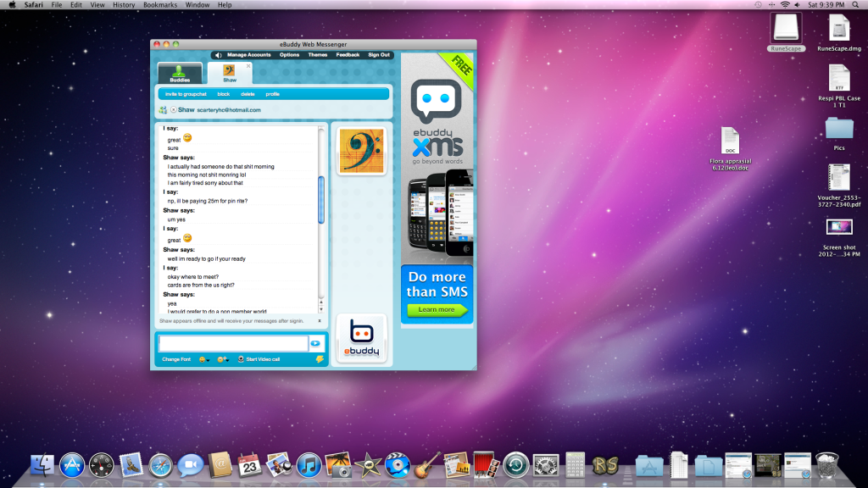The width and height of the screenshot is (868, 488).
Task: Click the offline status icon next to Shaw
Action: pos(173,109)
